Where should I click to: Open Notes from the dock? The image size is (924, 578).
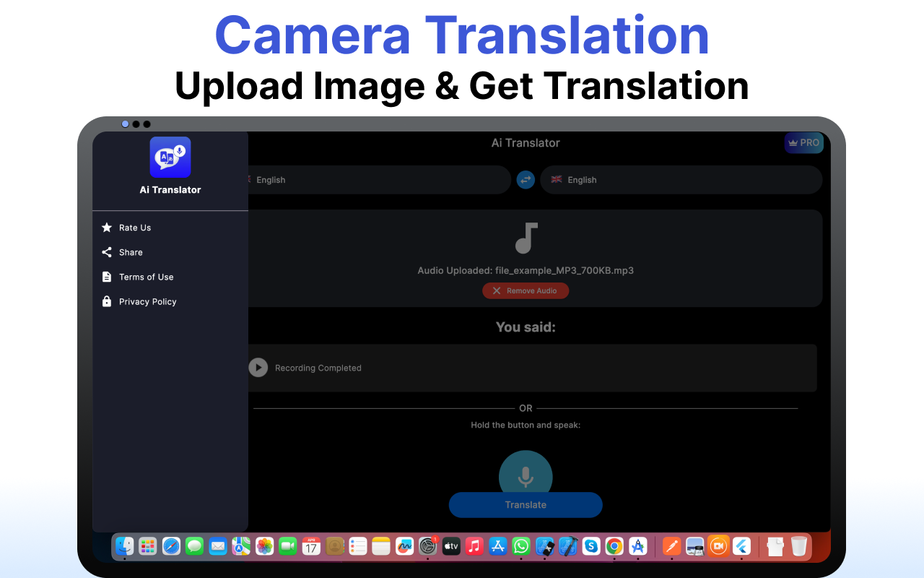click(381, 546)
